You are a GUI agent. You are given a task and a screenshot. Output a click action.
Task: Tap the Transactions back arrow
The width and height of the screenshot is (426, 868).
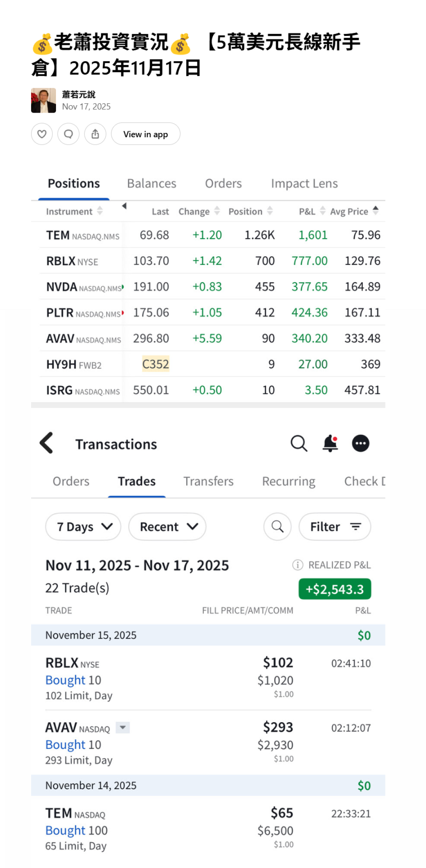coord(47,443)
